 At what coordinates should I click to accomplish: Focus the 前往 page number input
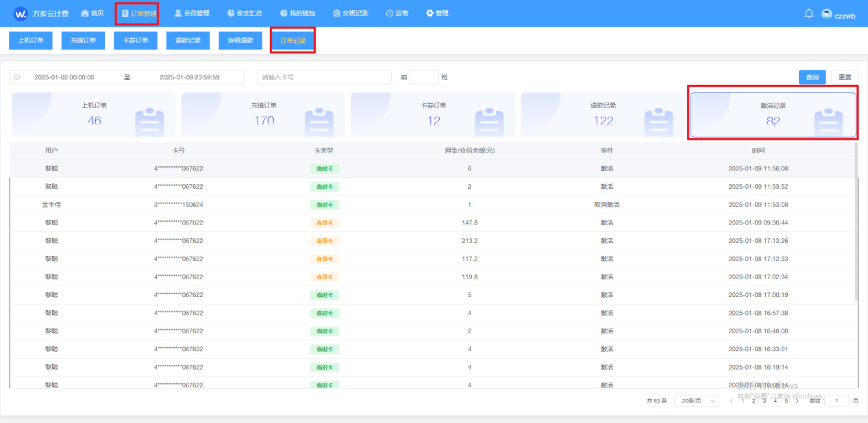pos(836,400)
